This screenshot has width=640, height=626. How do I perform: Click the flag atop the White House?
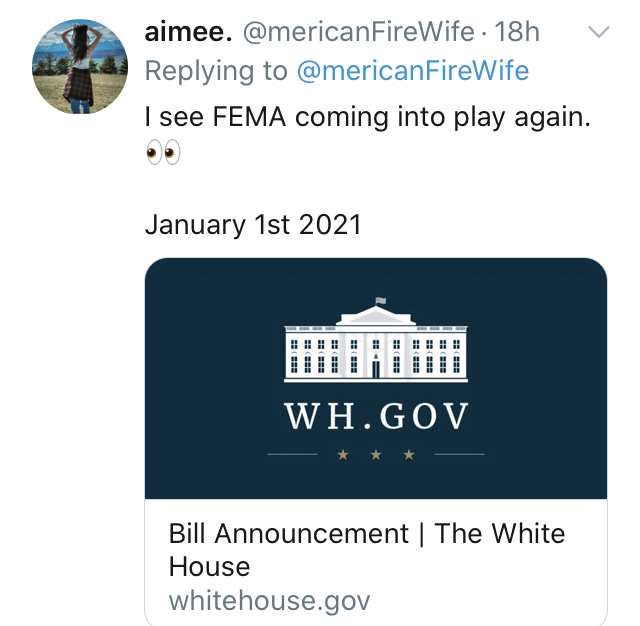pos(380,301)
